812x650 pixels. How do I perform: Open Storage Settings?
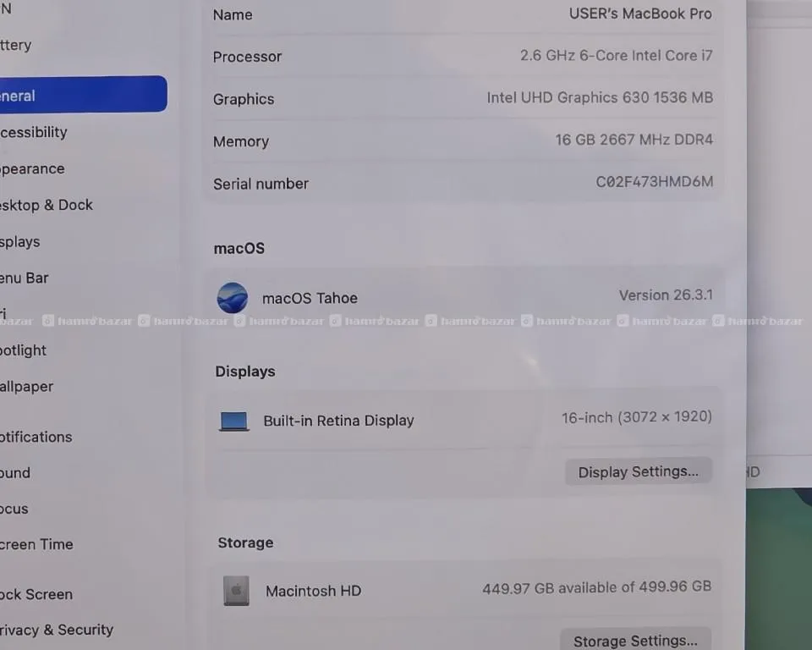coord(635,640)
